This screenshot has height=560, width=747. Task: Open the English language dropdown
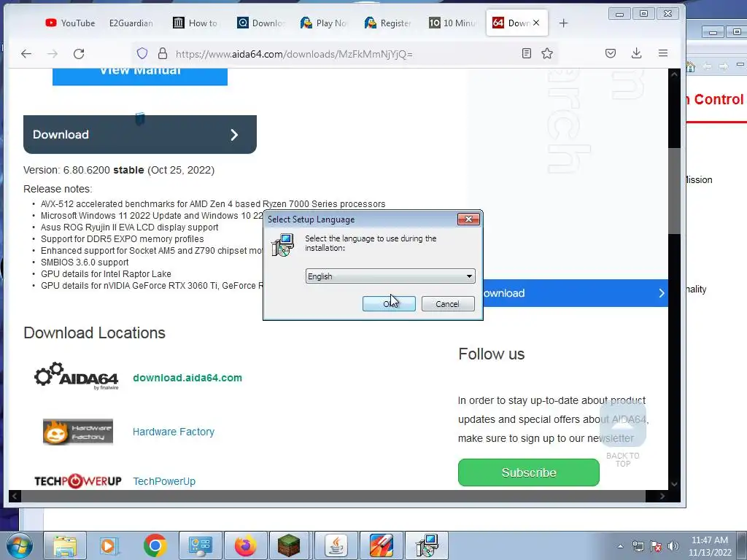click(x=390, y=276)
